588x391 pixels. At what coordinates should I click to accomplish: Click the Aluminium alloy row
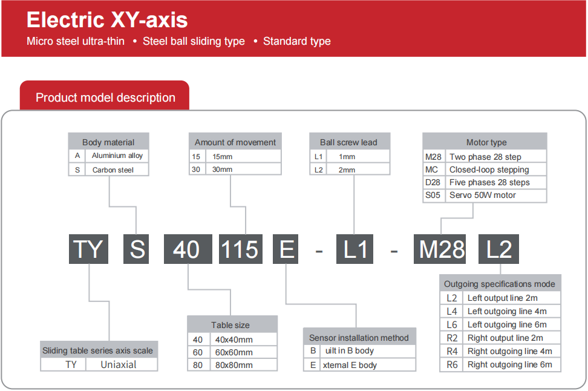pos(117,156)
